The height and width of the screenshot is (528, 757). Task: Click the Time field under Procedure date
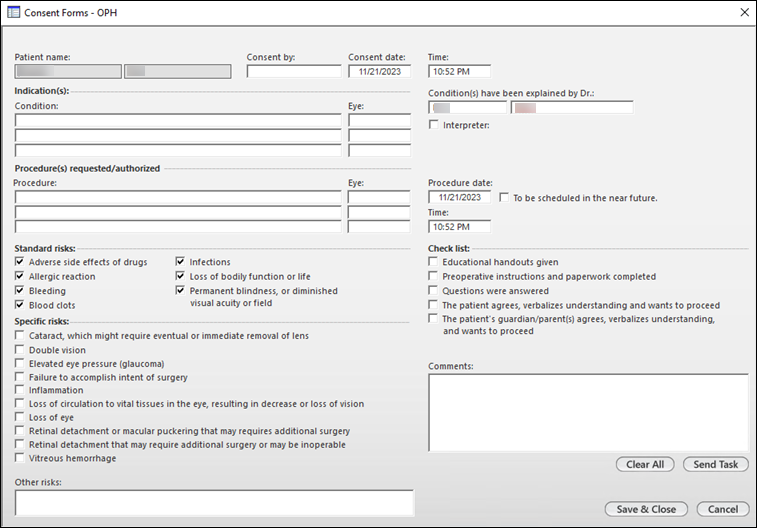point(459,227)
